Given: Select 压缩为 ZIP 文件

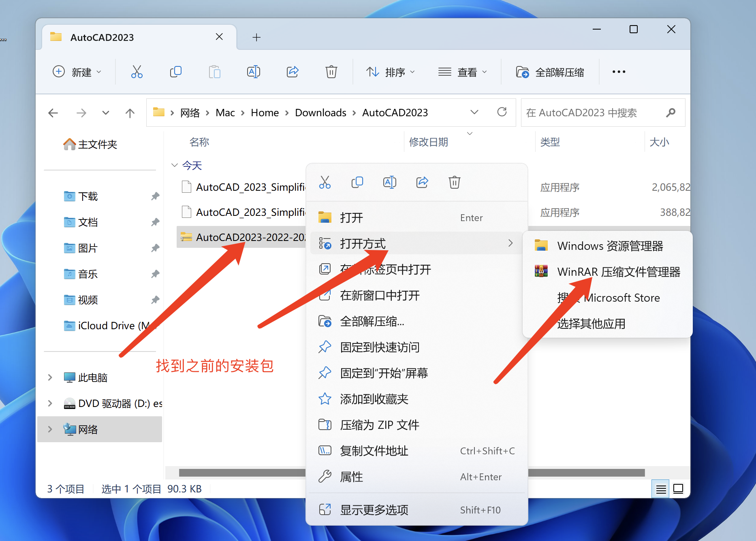Looking at the screenshot, I should pos(416,425).
